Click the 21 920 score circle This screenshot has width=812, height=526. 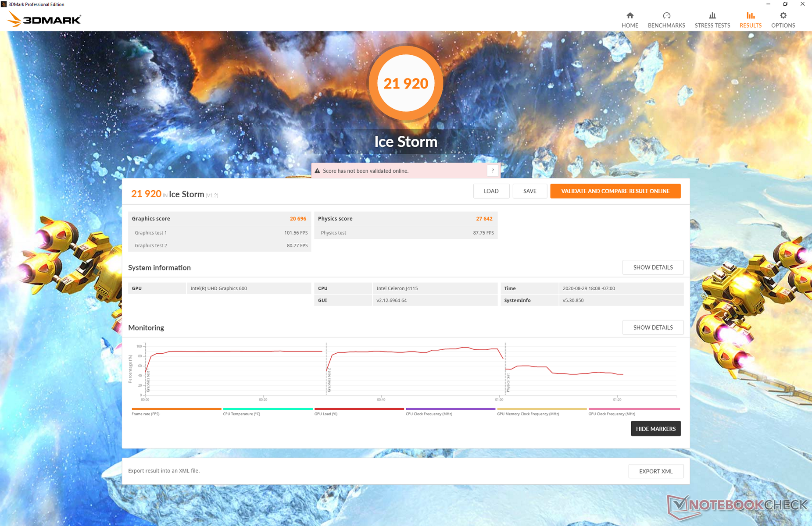(x=406, y=83)
